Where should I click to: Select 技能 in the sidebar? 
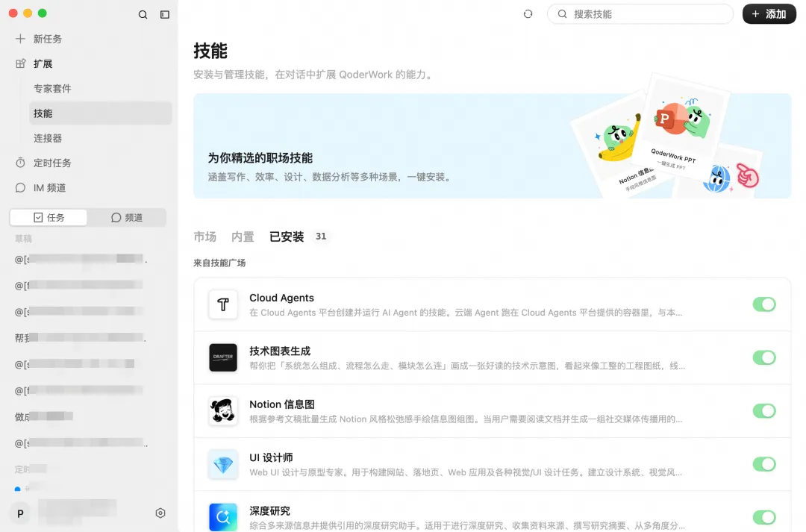[101, 113]
